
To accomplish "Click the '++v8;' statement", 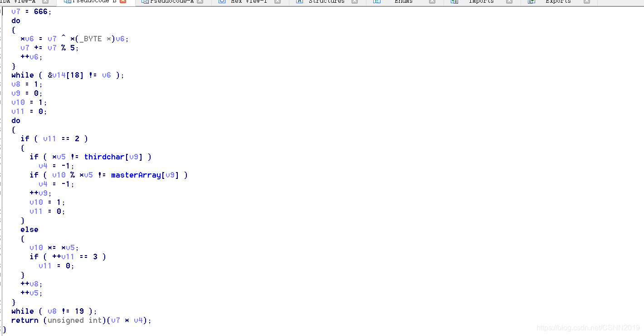I will pyautogui.click(x=31, y=284).
